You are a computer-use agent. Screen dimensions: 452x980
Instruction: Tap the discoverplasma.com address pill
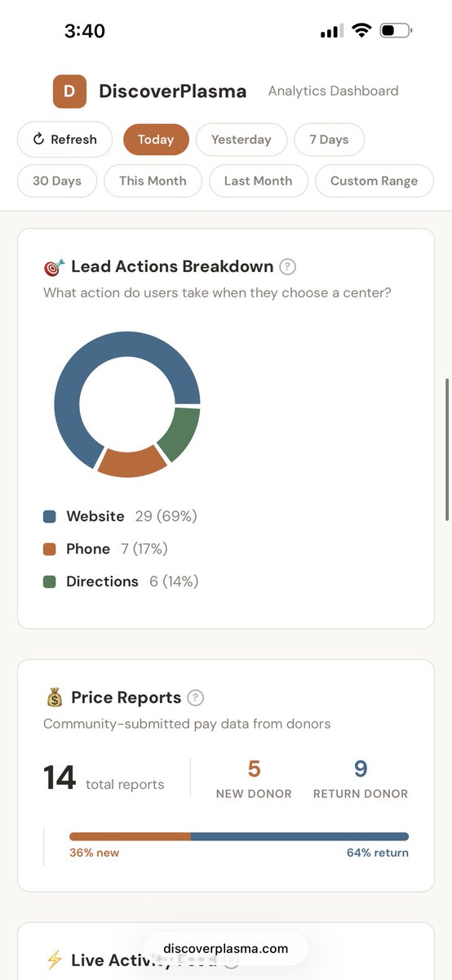226,949
